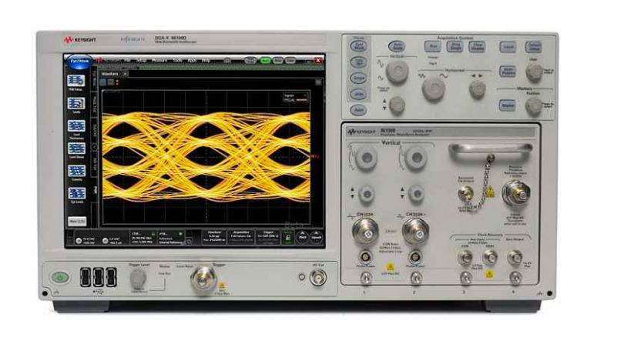The height and width of the screenshot is (364, 624).
Task: Click the front-panel Clear Display hardware button
Action: [x=477, y=46]
